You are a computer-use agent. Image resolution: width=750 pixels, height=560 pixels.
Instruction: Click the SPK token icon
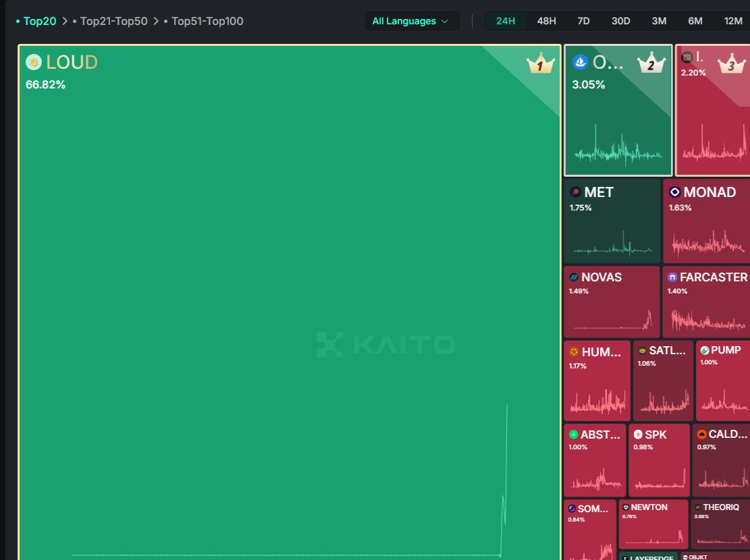pos(638,435)
